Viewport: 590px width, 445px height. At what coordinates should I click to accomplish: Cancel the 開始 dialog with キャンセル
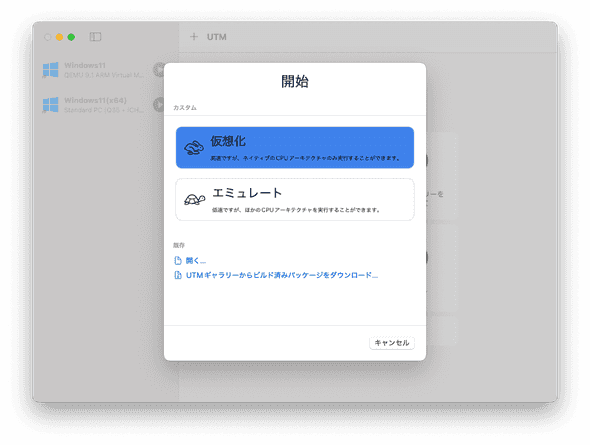[x=392, y=343]
